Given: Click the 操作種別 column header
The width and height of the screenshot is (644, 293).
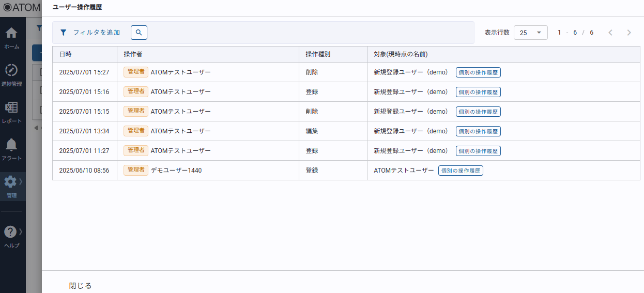Looking at the screenshot, I should point(318,54).
